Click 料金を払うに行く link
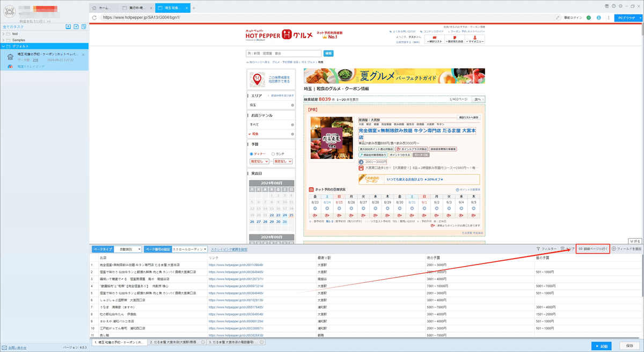This screenshot has width=644, height=352. (x=34, y=21)
